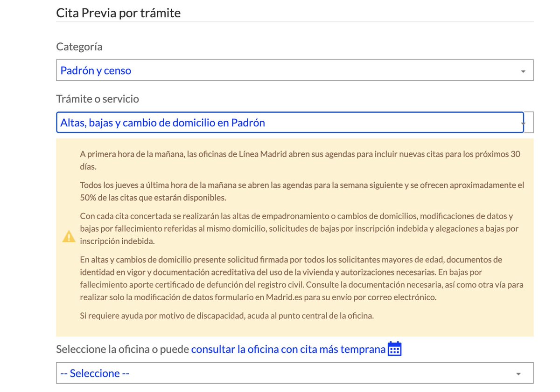Click the Trámite o servicio label

point(98,99)
